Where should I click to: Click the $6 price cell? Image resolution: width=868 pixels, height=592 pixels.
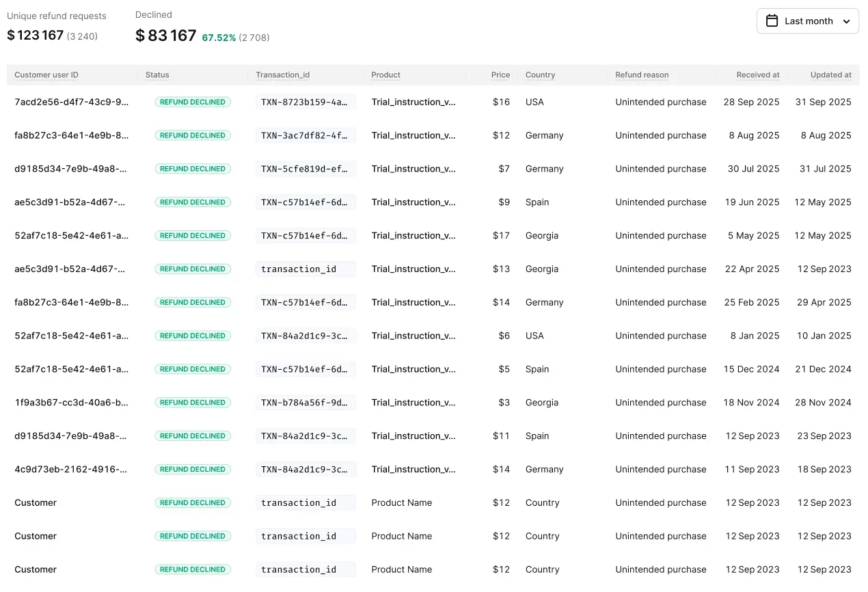(x=504, y=336)
